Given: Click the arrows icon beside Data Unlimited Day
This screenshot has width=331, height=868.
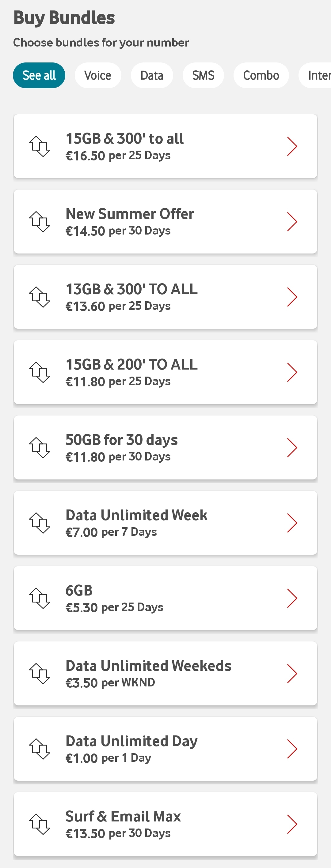Looking at the screenshot, I should click(x=40, y=749).
